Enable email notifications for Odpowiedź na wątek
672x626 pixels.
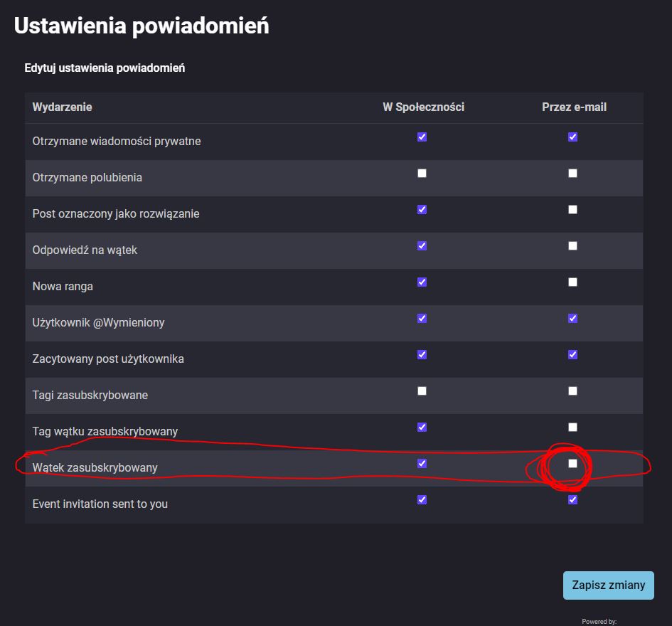[572, 245]
